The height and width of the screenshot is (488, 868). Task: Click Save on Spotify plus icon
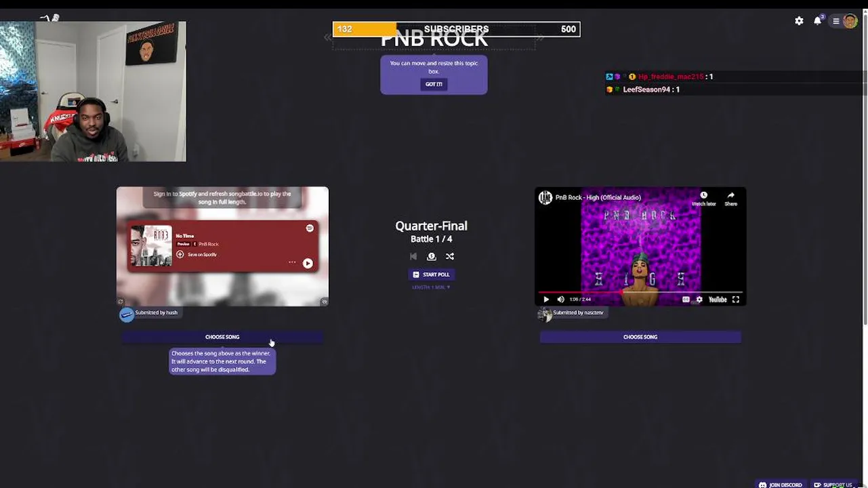180,254
